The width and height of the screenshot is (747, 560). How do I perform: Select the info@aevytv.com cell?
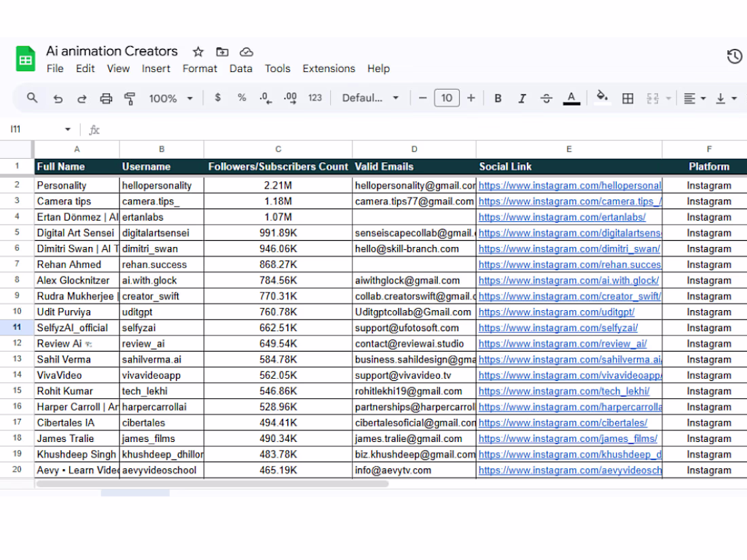click(x=414, y=470)
